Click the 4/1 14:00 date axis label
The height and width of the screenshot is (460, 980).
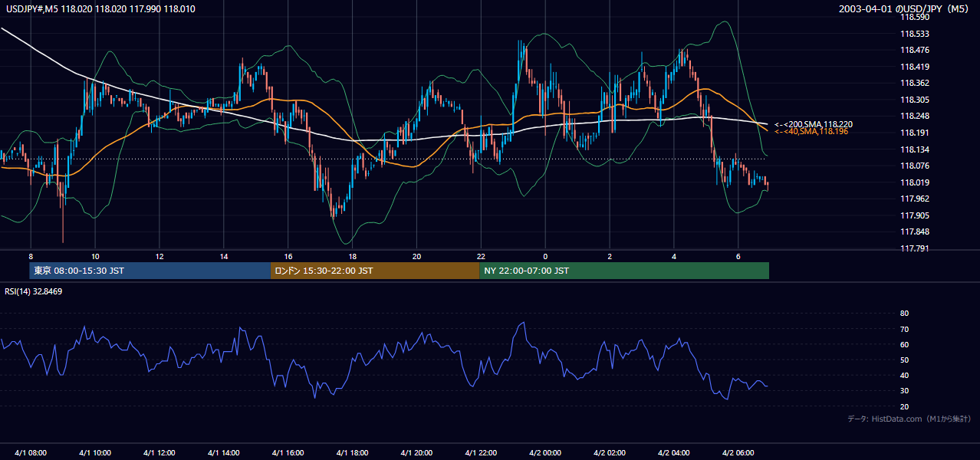(x=224, y=452)
